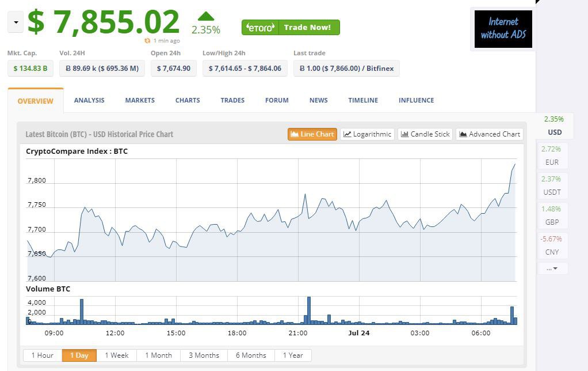The width and height of the screenshot is (588, 371).
Task: Select the 1 Week time range
Action: click(x=117, y=355)
